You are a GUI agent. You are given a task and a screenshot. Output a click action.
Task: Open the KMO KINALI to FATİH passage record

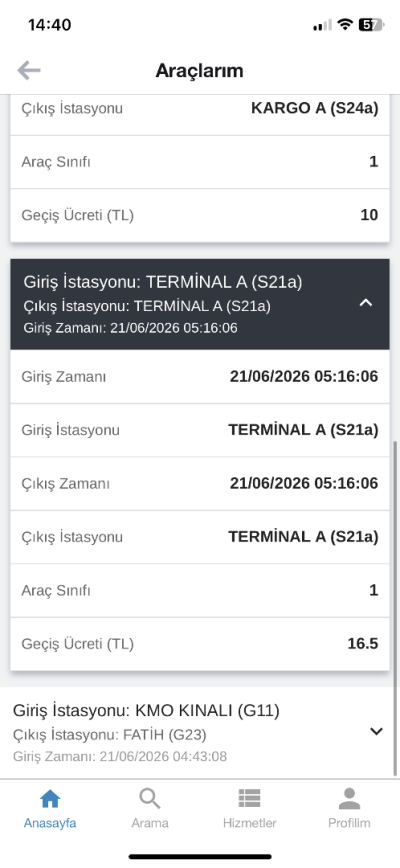pyautogui.click(x=200, y=732)
